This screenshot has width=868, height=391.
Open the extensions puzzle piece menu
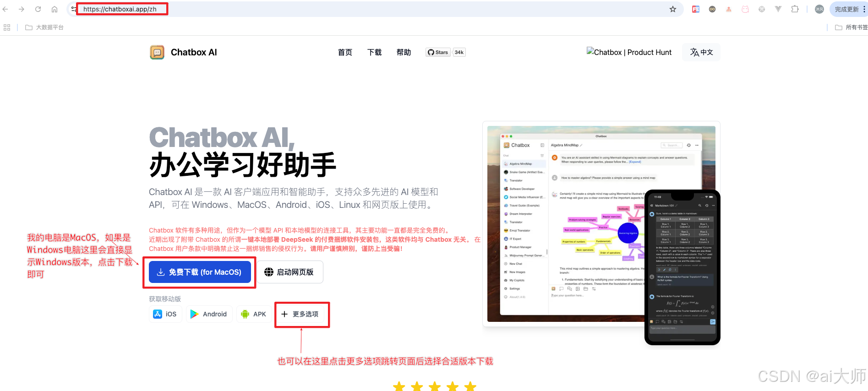[x=795, y=9]
